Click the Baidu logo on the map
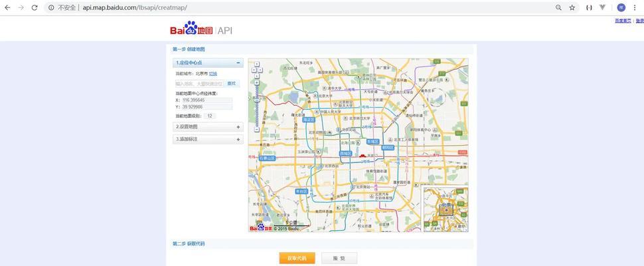The width and height of the screenshot is (644, 266). [x=261, y=227]
